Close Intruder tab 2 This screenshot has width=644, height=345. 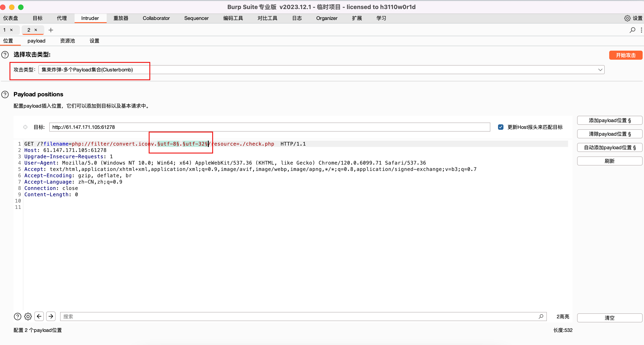36,30
